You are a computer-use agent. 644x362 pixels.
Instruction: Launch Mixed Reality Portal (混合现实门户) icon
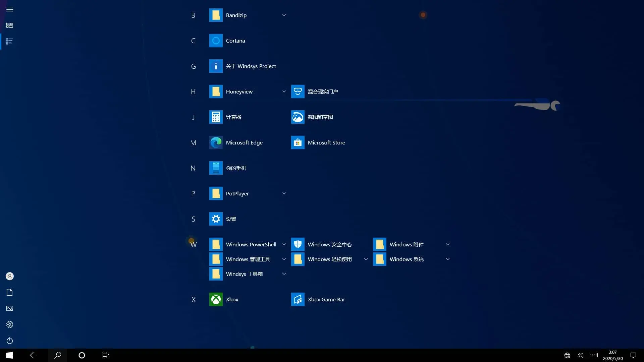[298, 92]
